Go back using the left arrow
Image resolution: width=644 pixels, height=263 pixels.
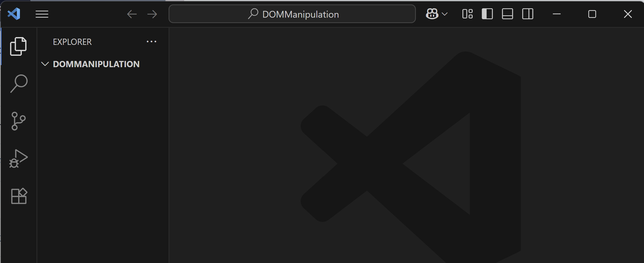coord(132,14)
